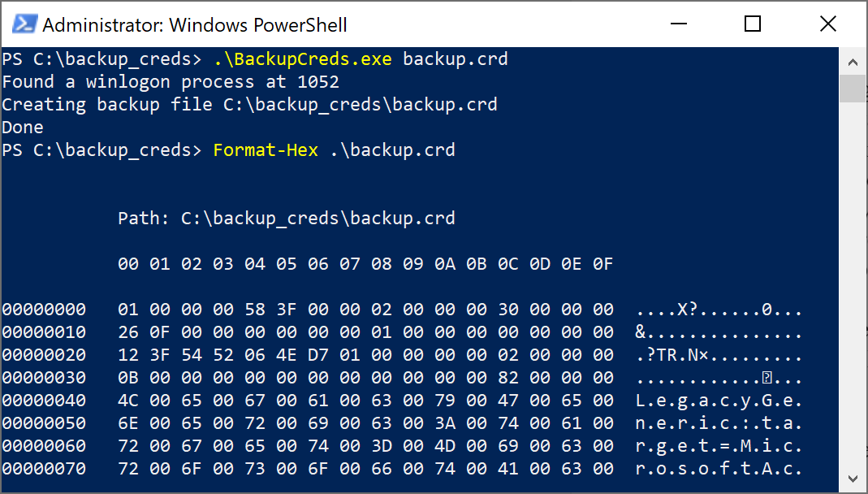This screenshot has height=494, width=868.
Task: Click the hex column header row
Action: click(x=365, y=263)
